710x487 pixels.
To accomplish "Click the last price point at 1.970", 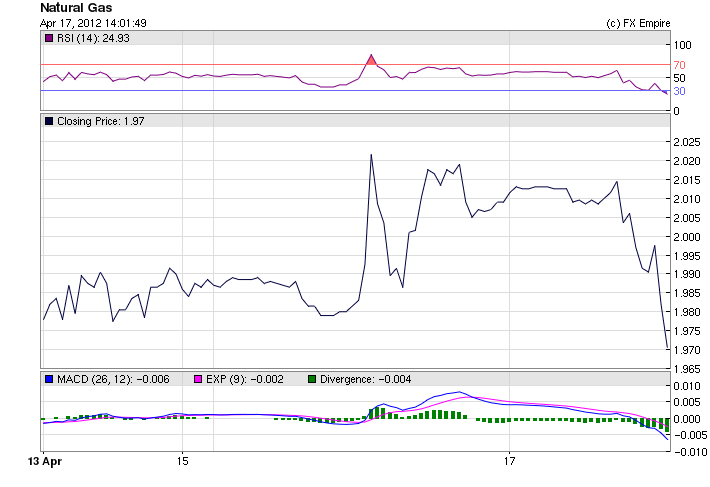I will click(667, 348).
